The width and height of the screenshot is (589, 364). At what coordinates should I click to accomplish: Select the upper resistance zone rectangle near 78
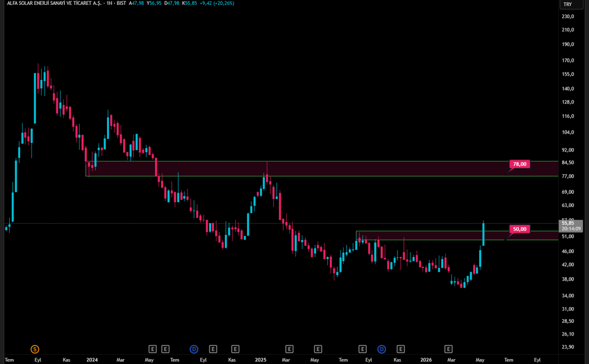322,168
